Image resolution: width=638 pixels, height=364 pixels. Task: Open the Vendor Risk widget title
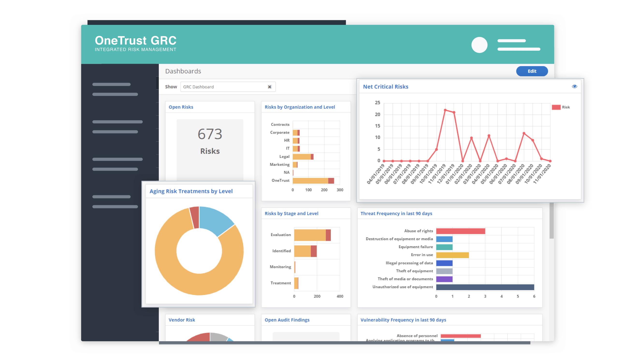[x=181, y=320]
